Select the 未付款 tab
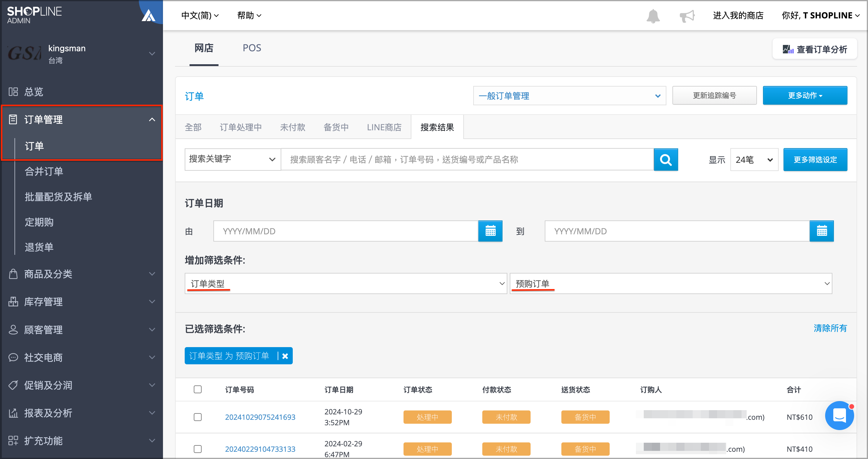The image size is (868, 459). click(292, 127)
